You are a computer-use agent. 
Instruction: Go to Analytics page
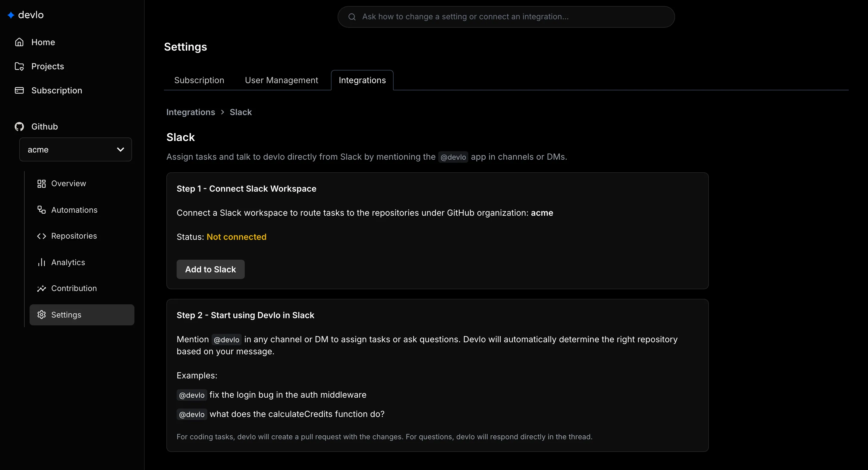[82, 262]
